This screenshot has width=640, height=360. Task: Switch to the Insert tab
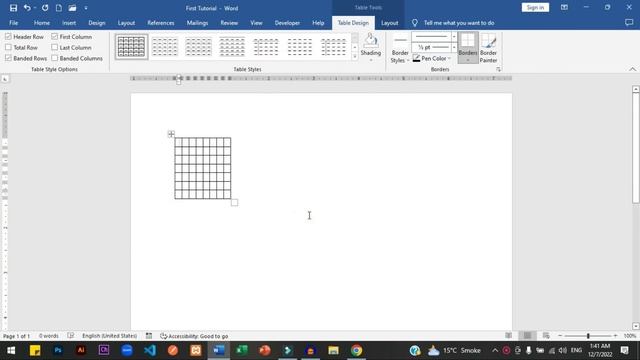(69, 23)
